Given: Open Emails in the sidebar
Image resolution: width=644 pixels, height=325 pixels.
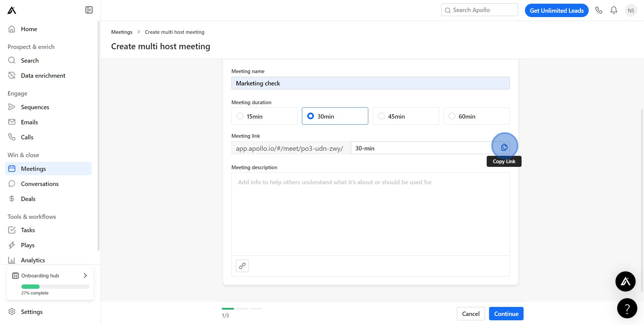Looking at the screenshot, I should coord(48,122).
